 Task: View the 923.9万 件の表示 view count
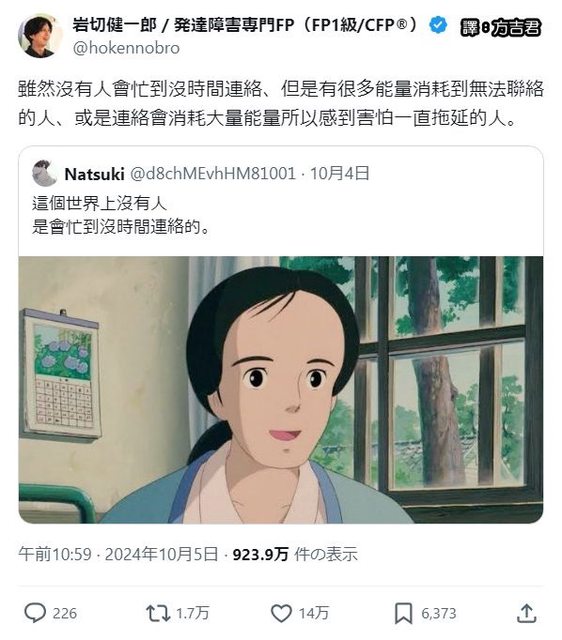click(295, 554)
